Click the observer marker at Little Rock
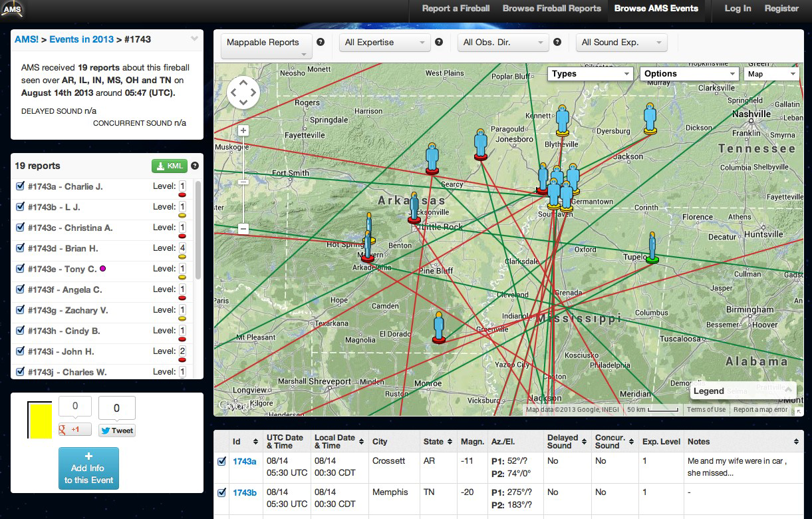 [414, 208]
